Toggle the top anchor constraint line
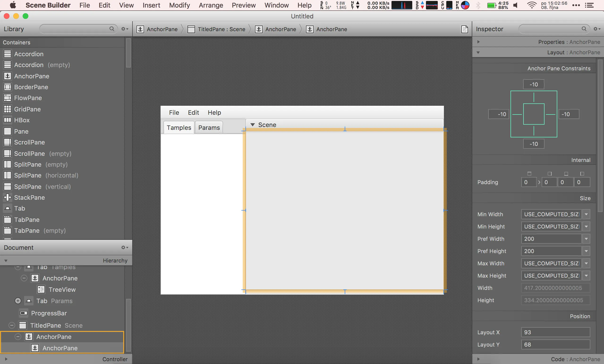604x364 pixels. [534, 97]
